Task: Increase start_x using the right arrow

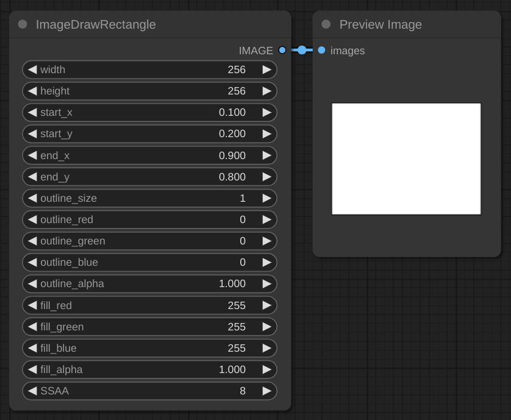Action: (x=266, y=112)
